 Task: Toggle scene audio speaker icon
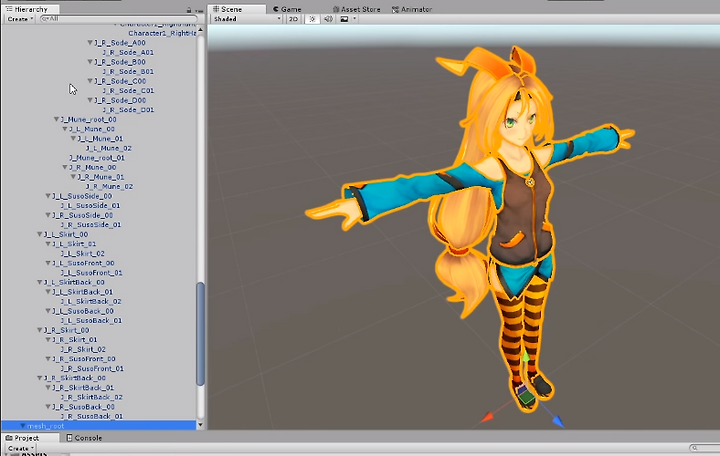point(328,19)
